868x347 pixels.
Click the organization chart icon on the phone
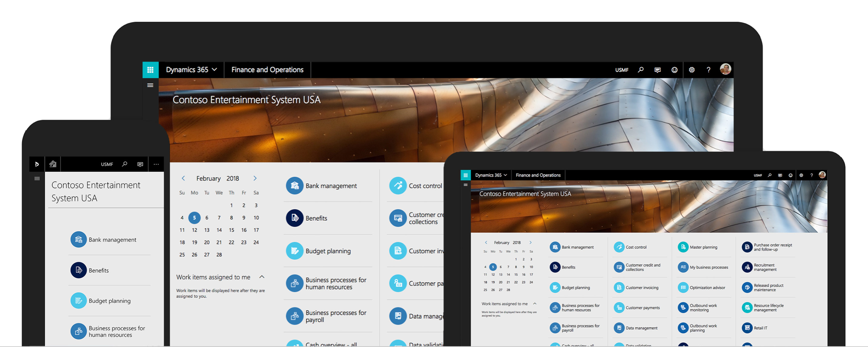coord(53,164)
